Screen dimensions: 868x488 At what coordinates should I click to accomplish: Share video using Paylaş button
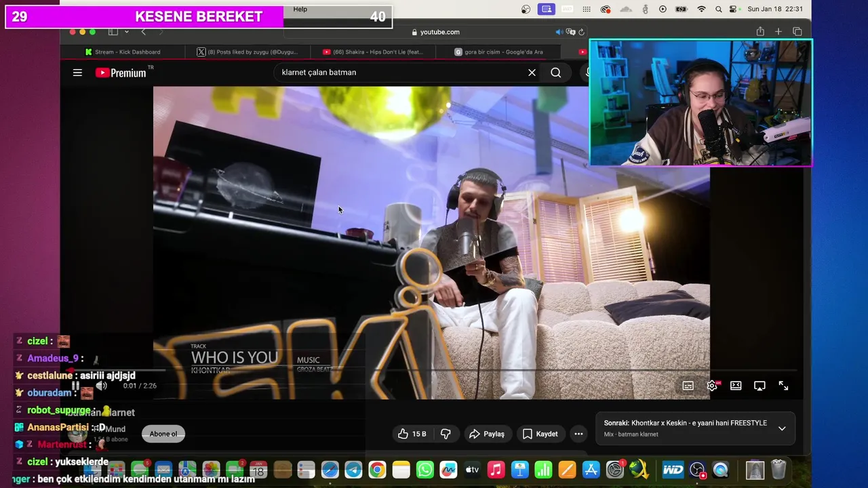(487, 434)
